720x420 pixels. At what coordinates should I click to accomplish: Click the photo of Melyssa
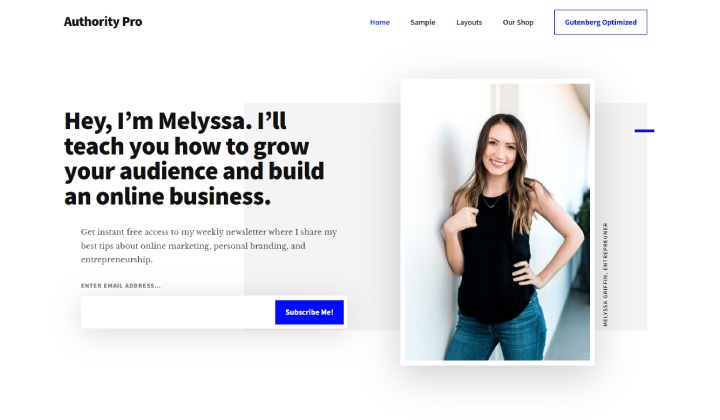point(497,222)
